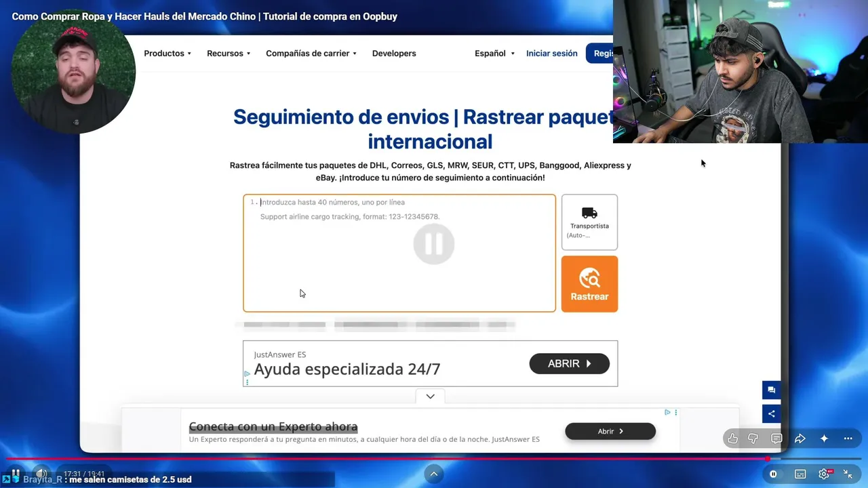Image resolution: width=868 pixels, height=488 pixels.
Task: Click the blue share side icon
Action: coord(771,413)
